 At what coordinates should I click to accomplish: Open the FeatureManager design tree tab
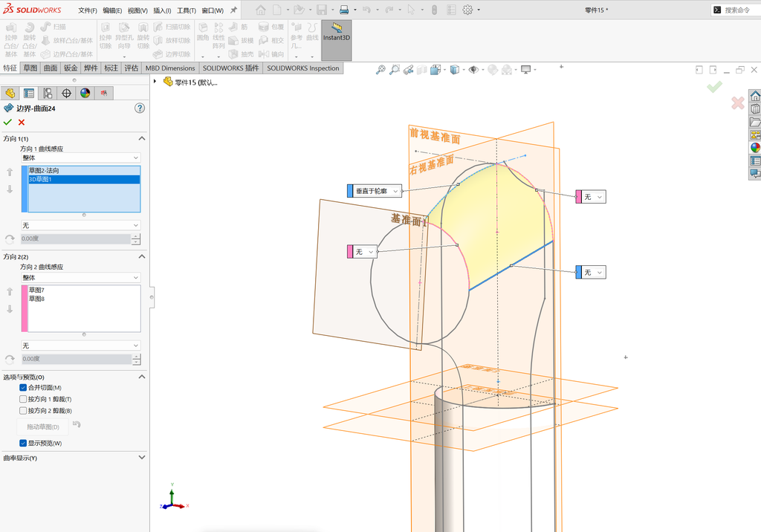pyautogui.click(x=10, y=93)
